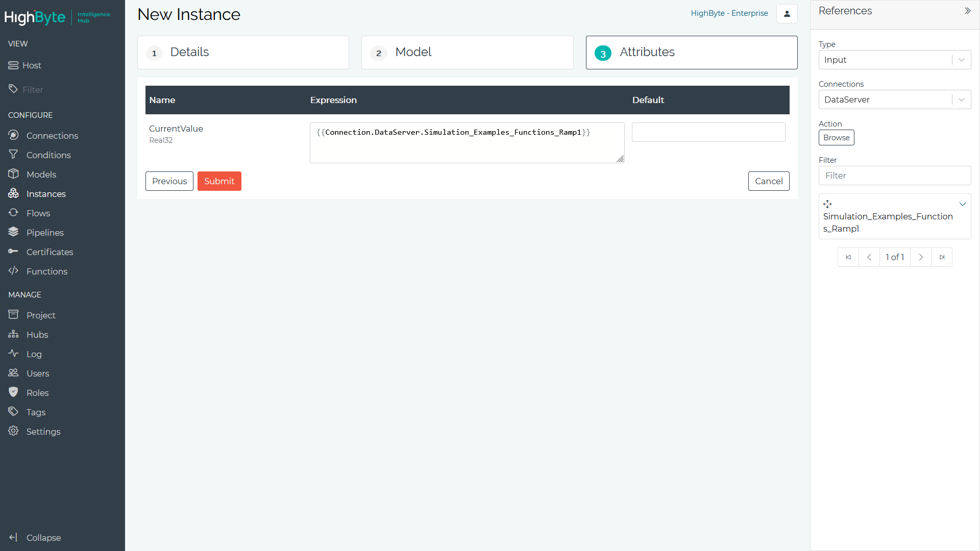Viewport: 980px width, 551px height.
Task: Expand the References panel collapser
Action: click(967, 10)
